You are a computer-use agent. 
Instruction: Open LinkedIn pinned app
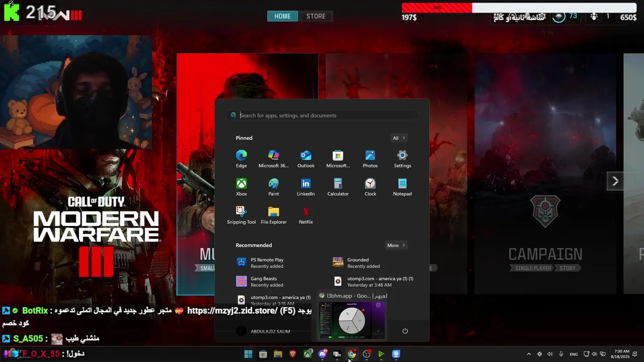(306, 187)
